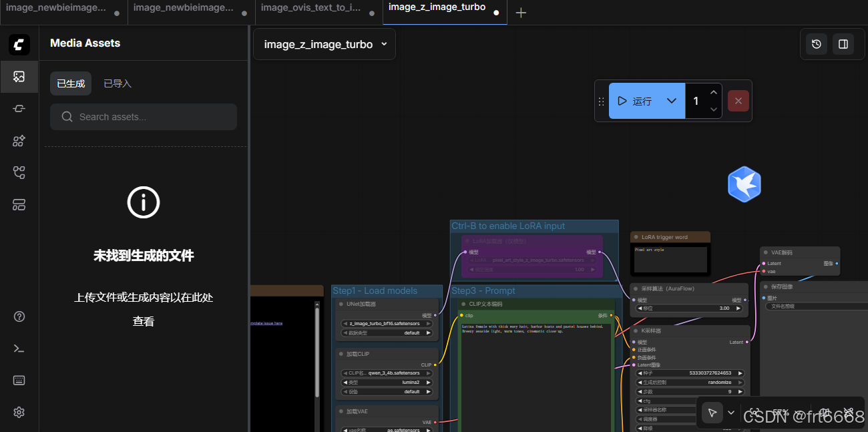The width and height of the screenshot is (868, 432).
Task: Decrease the batch count with down arrow
Action: pyautogui.click(x=714, y=110)
